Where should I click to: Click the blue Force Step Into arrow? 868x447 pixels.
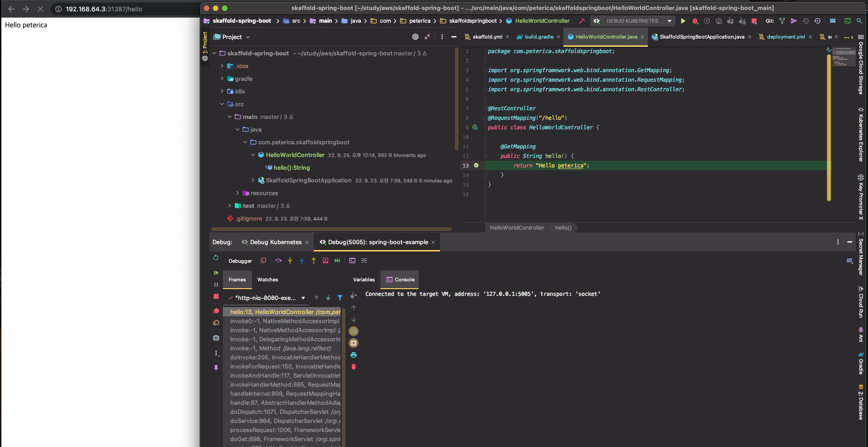[302, 260]
